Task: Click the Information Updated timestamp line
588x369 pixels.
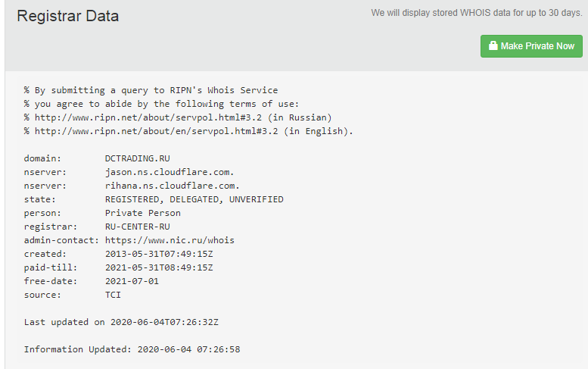Action: (x=132, y=349)
